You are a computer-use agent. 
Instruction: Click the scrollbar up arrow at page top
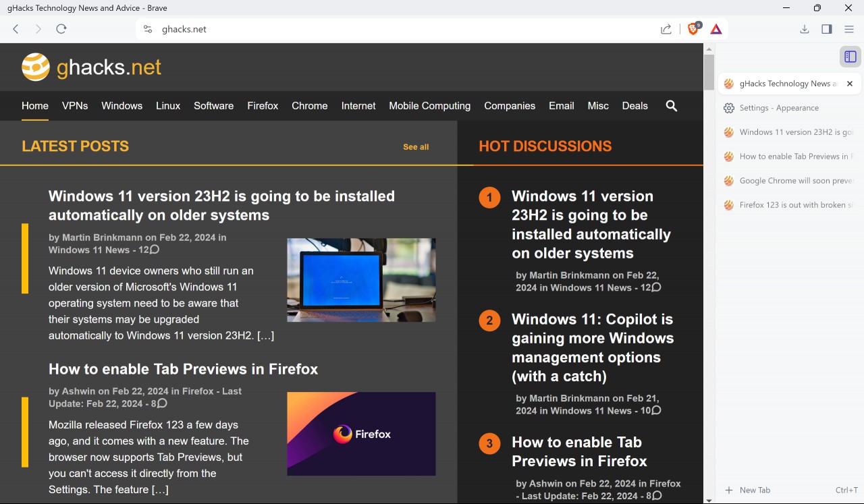709,49
